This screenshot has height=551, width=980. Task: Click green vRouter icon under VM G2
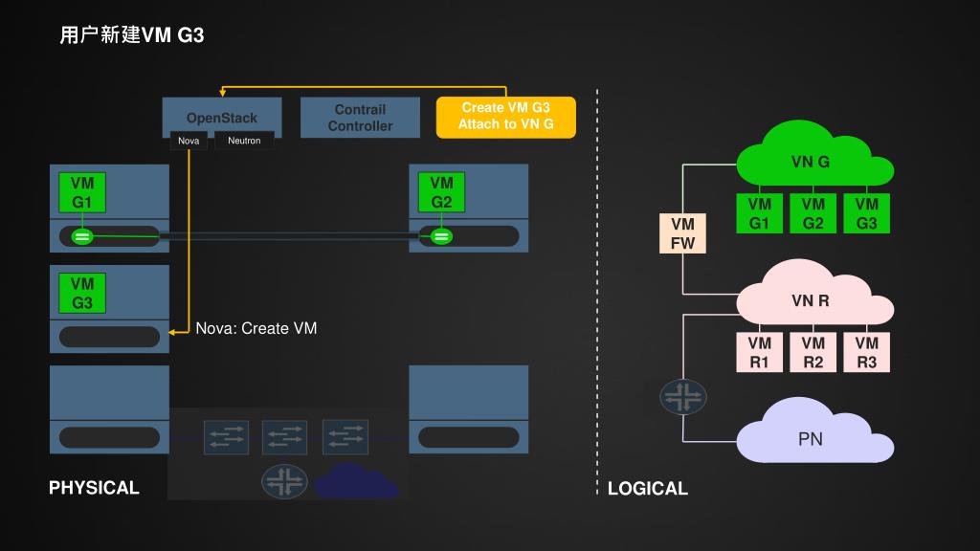[x=441, y=237]
